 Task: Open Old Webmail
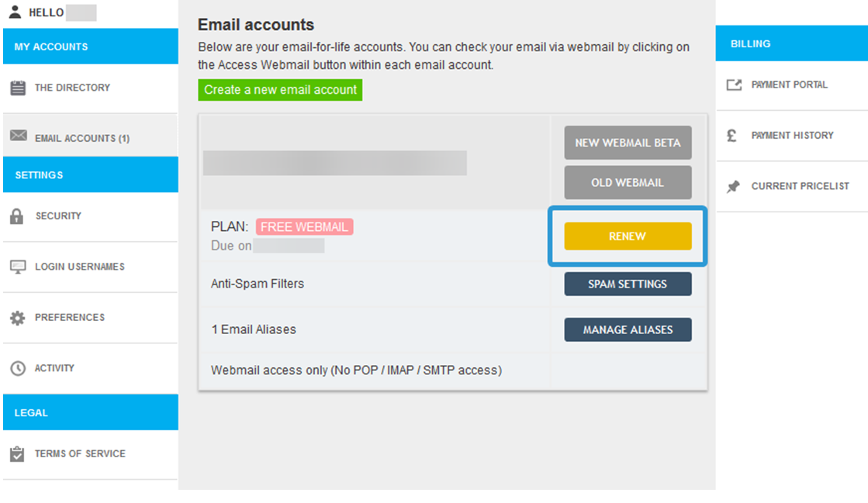click(x=628, y=183)
